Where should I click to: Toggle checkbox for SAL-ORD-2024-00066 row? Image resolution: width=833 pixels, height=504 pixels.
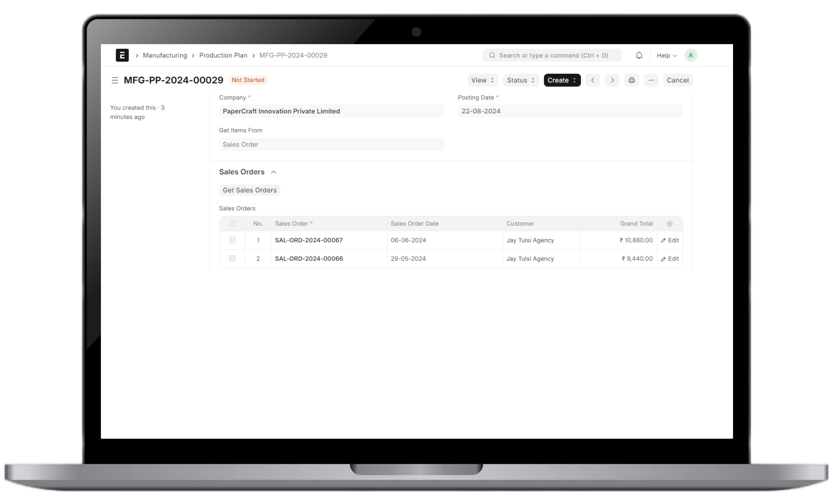pos(232,258)
